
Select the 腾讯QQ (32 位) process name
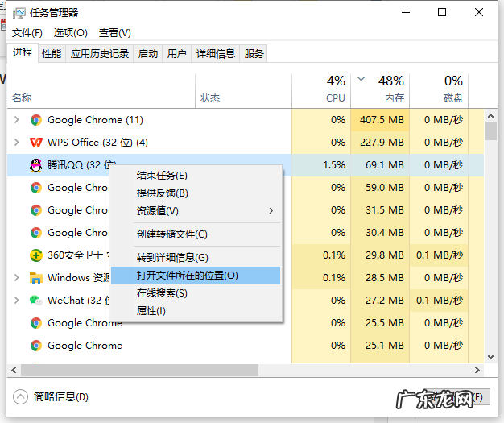(81, 165)
